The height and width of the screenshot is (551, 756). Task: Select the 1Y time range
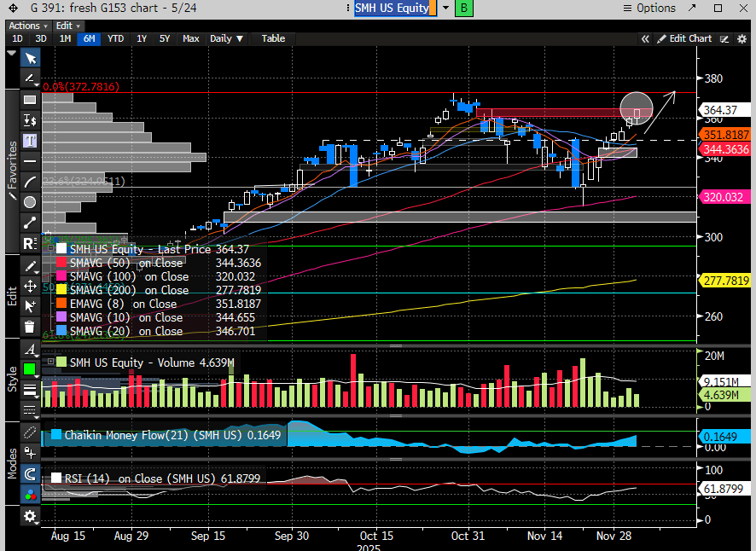[142, 38]
